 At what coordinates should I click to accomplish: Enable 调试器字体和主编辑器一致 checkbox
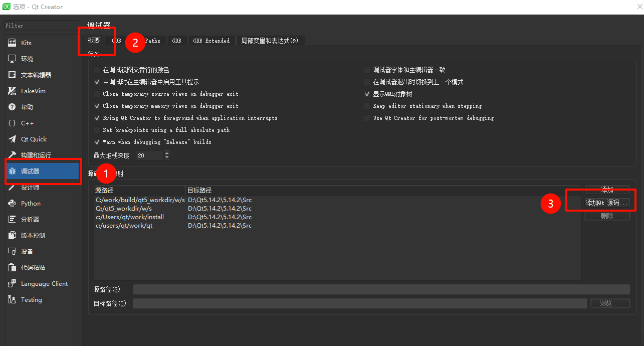point(367,70)
